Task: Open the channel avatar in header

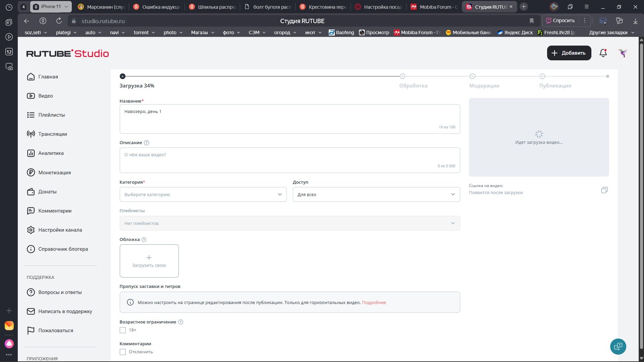Action: (623, 53)
